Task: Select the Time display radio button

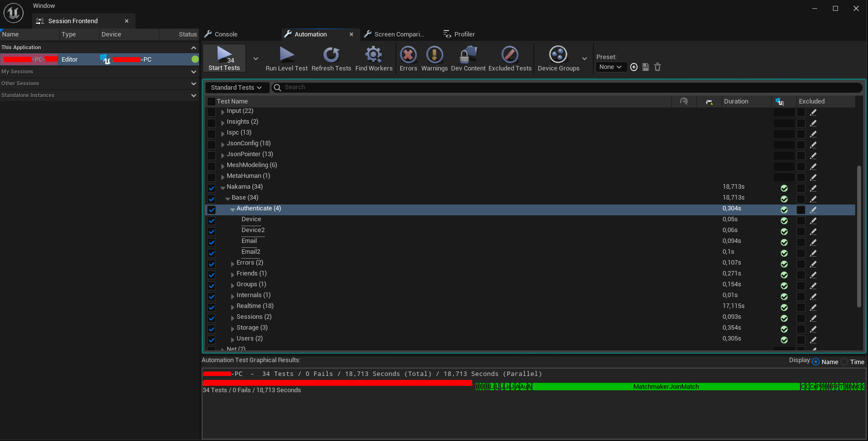Action: coord(845,362)
